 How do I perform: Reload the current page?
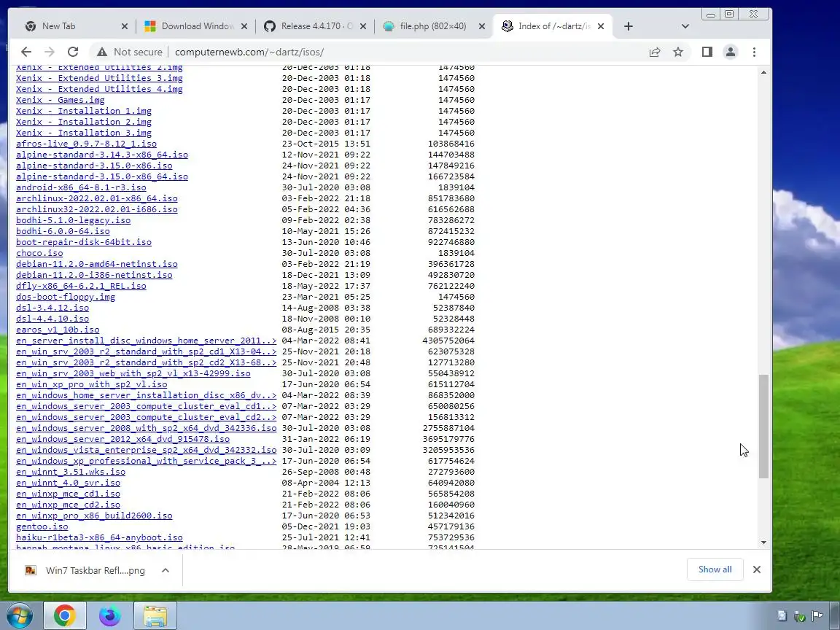click(x=73, y=52)
